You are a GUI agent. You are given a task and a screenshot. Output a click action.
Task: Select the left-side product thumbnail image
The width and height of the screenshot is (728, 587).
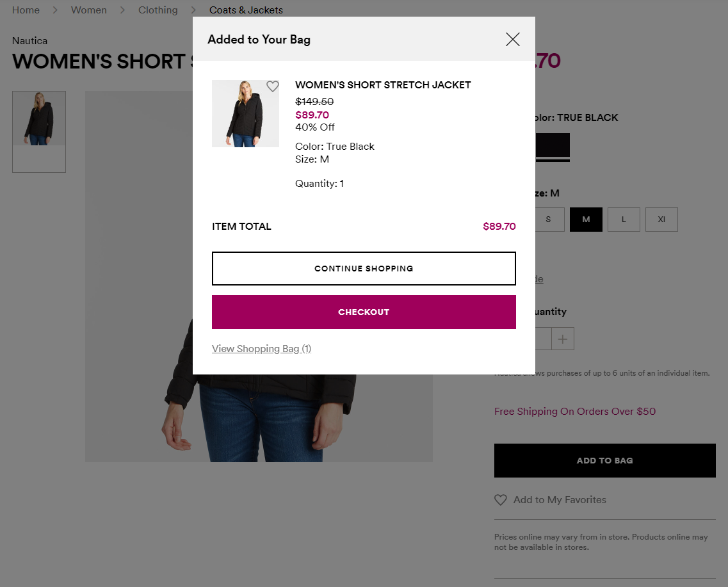pos(39,119)
